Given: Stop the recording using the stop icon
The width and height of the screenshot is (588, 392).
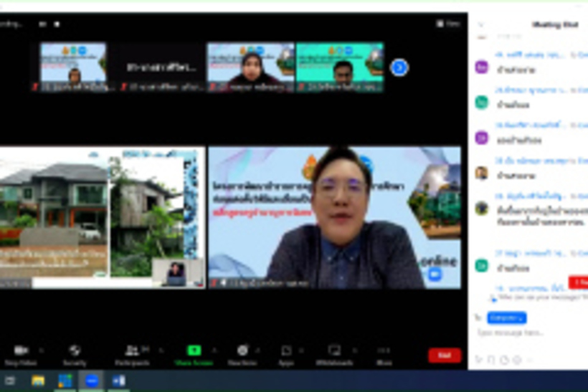Looking at the screenshot, I should pyautogui.click(x=57, y=24).
